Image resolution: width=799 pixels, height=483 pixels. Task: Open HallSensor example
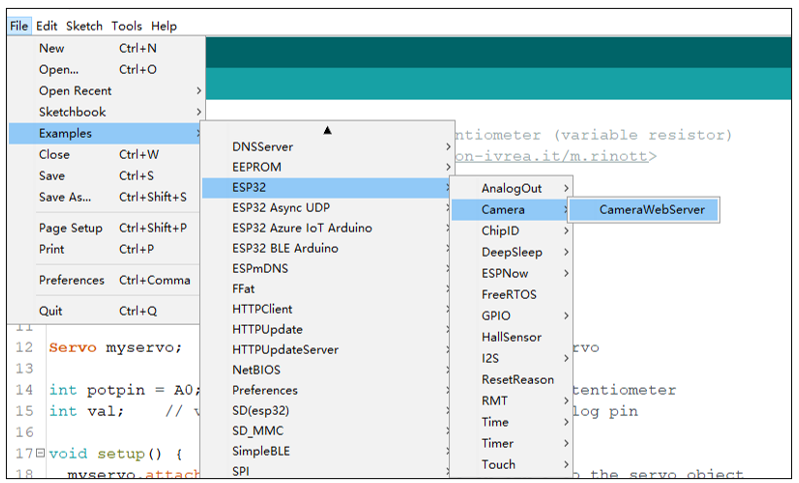(512, 337)
